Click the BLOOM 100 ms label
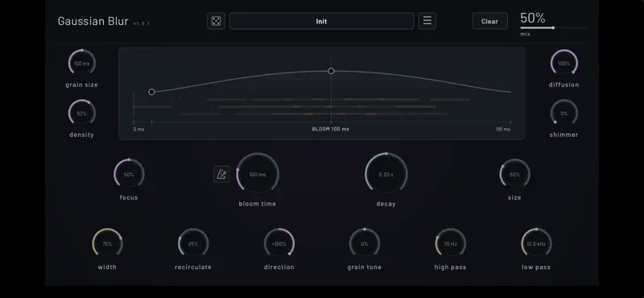This screenshot has height=298, width=644. tap(331, 129)
